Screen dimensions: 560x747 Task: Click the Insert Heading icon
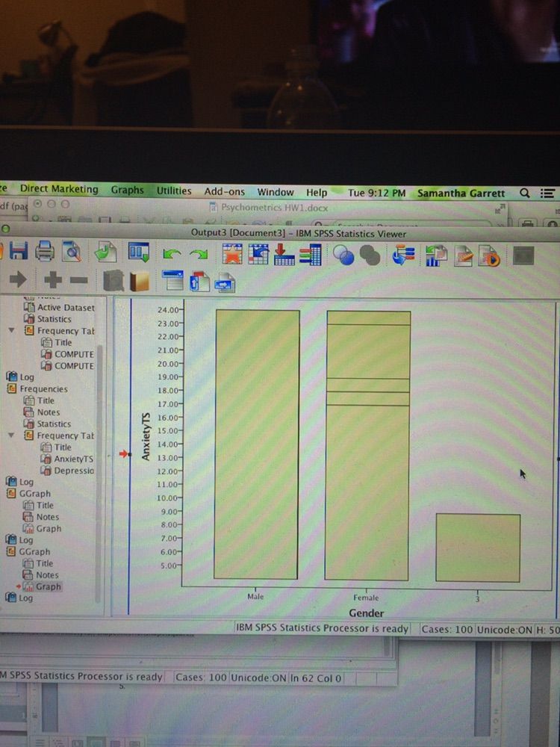coord(173,281)
